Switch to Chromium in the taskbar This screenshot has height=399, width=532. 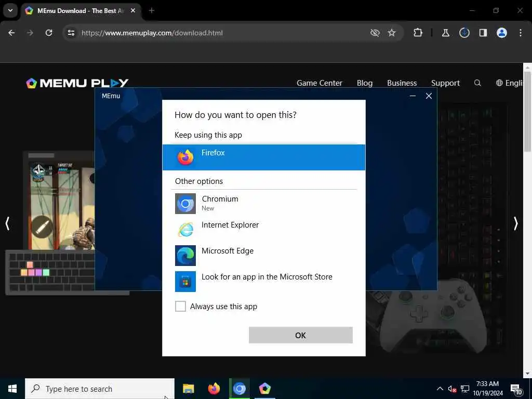[239, 389]
